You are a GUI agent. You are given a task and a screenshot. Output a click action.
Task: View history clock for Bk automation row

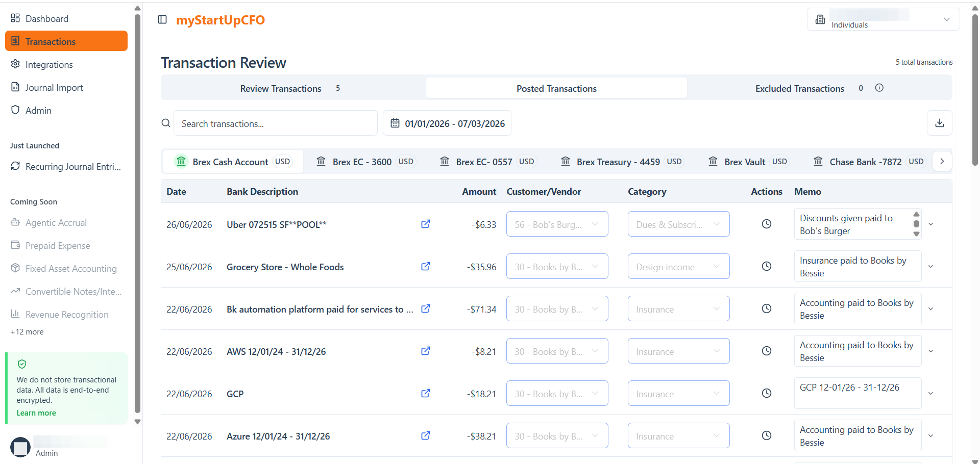click(x=766, y=308)
